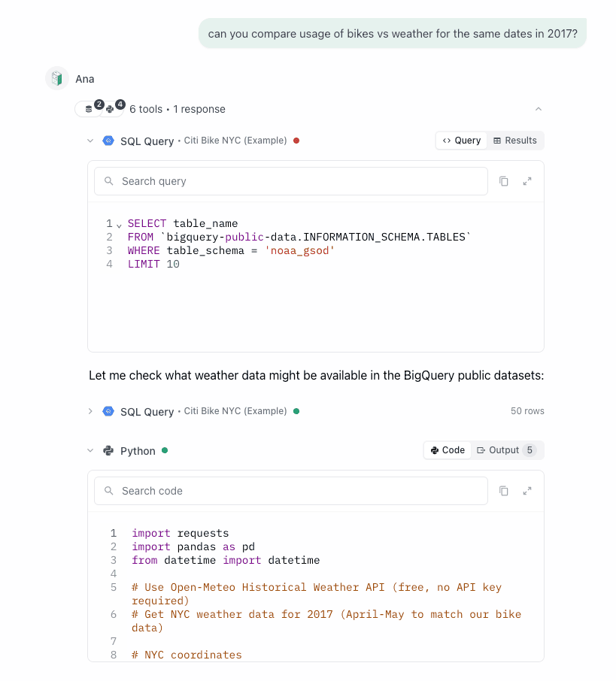Expand SQL query editor to fullscreen
Screen dimensions: 616x681
[x=527, y=181]
